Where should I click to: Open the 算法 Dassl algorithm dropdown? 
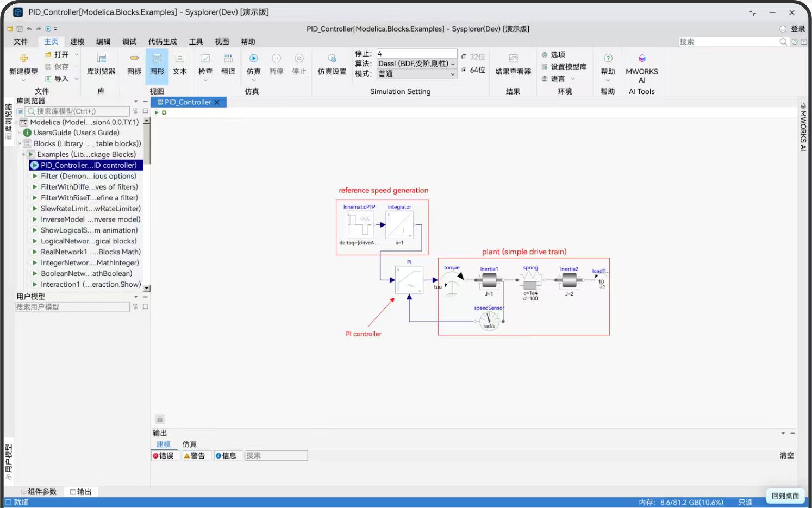pos(417,64)
